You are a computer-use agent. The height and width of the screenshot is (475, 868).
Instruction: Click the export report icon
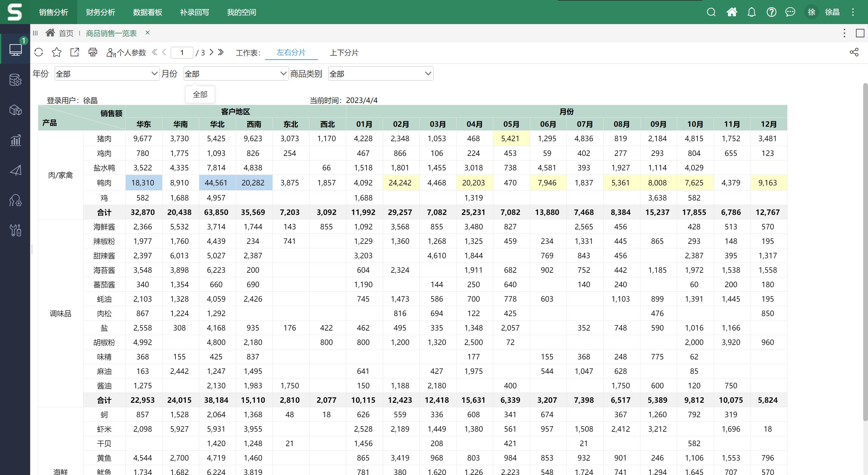pos(74,52)
